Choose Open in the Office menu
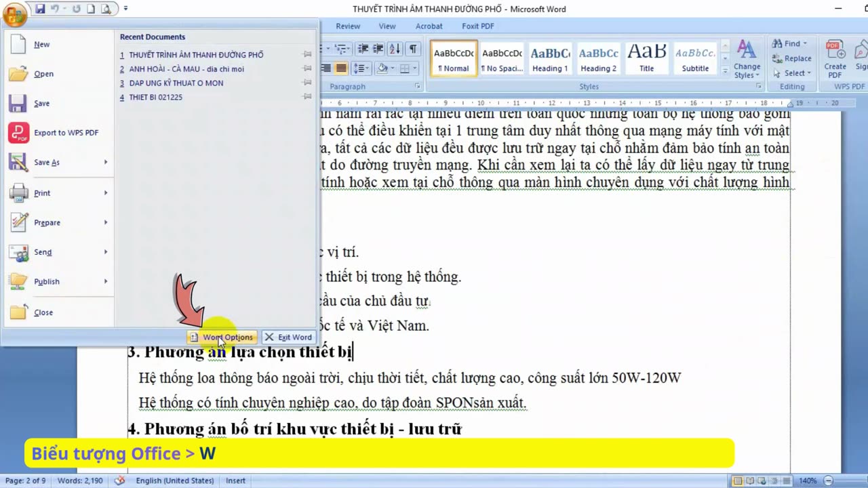868x488 pixels. tap(58, 74)
